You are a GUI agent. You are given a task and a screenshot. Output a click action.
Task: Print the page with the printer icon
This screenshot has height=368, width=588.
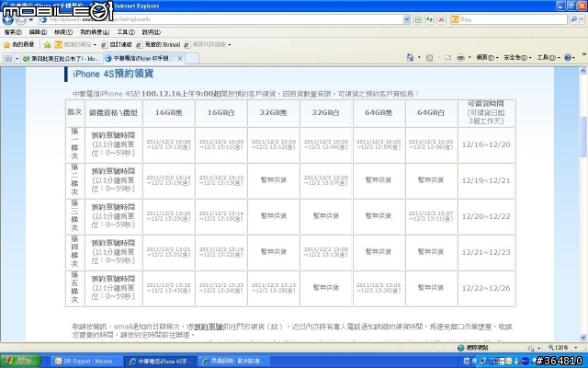pyautogui.click(x=461, y=57)
